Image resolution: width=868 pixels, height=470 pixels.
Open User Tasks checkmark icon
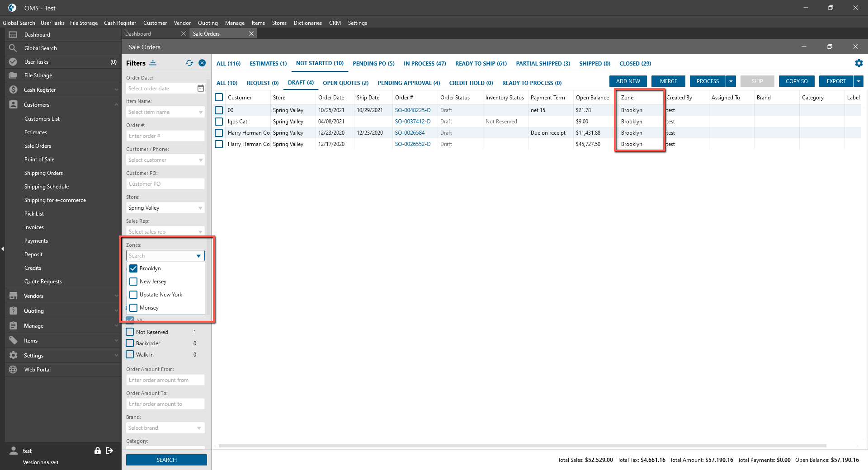(x=13, y=62)
